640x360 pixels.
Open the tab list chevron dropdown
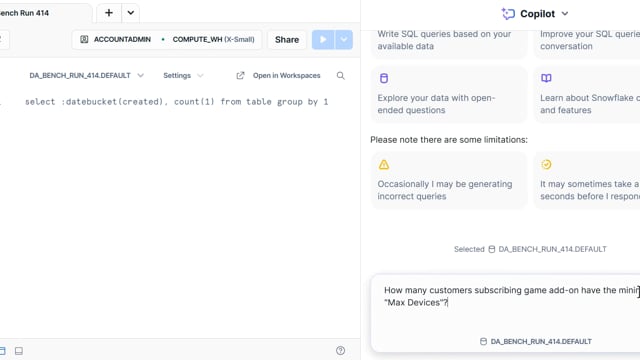pos(131,13)
